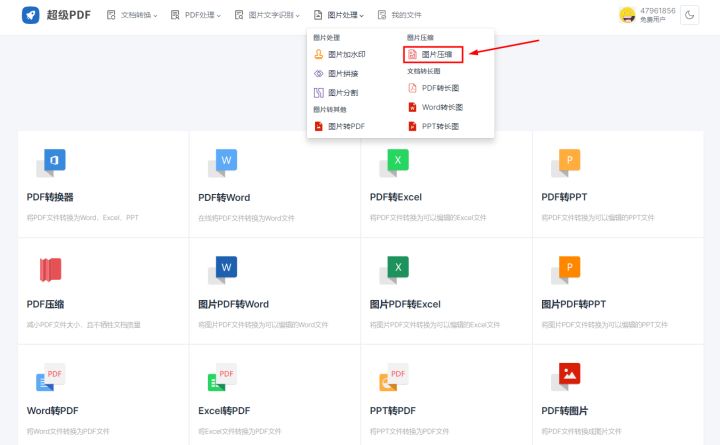Open the PDF压缩 tool title

coord(45,304)
